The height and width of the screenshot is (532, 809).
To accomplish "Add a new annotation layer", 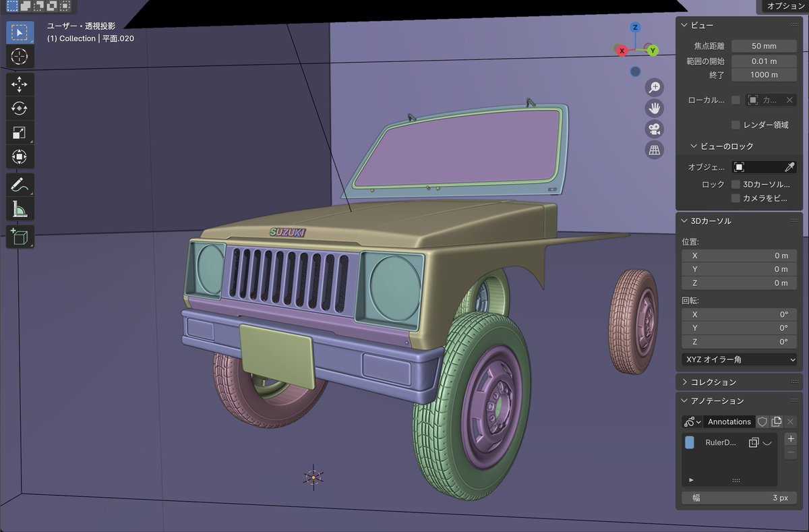I will click(x=791, y=439).
